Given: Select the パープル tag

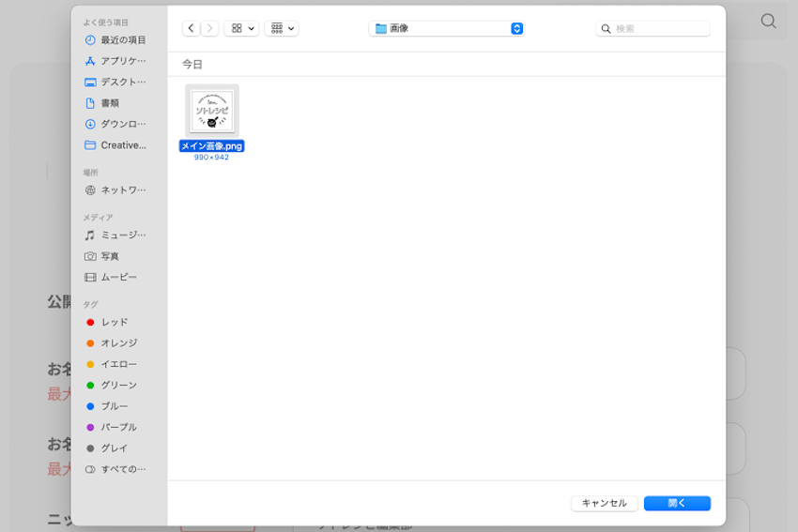Looking at the screenshot, I should click(112, 427).
